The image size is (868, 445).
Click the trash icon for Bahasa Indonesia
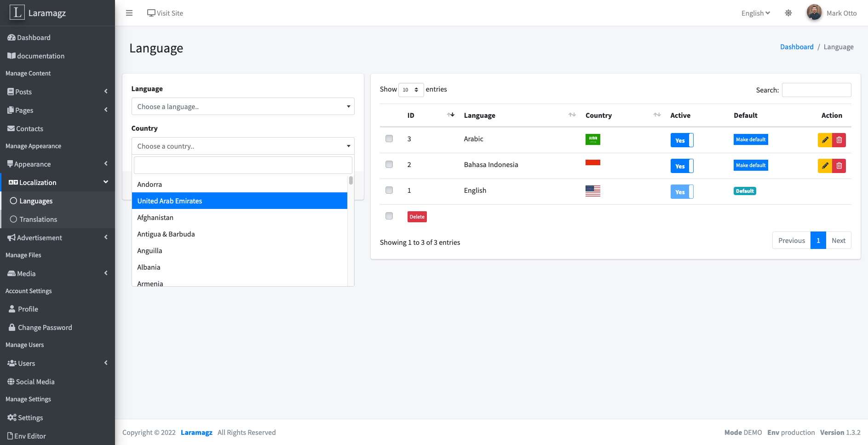(x=839, y=166)
